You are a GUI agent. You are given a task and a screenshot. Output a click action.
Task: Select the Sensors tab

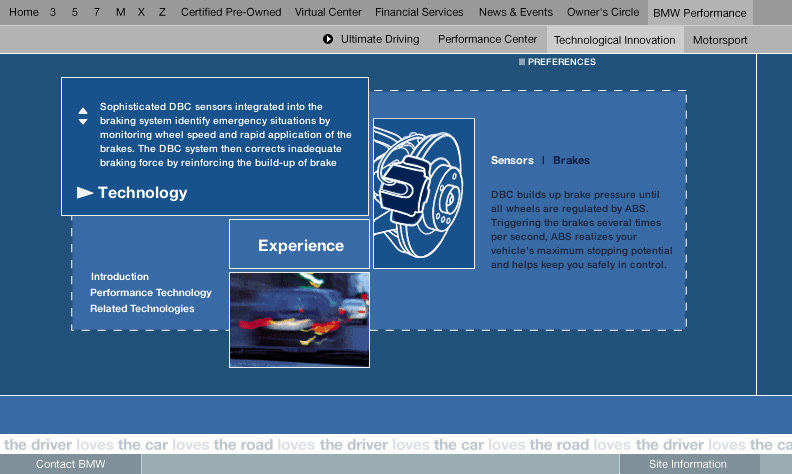coord(512,160)
